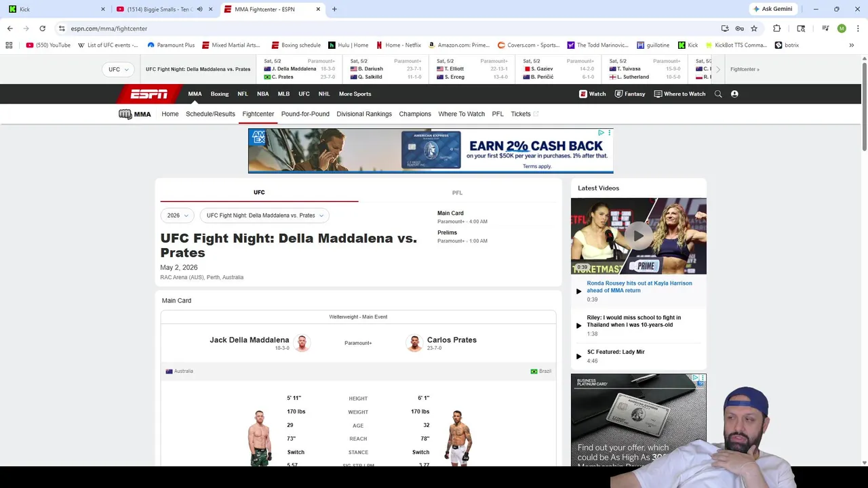This screenshot has height=488, width=868.
Task: Open the 2026 year dropdown
Action: click(x=177, y=216)
